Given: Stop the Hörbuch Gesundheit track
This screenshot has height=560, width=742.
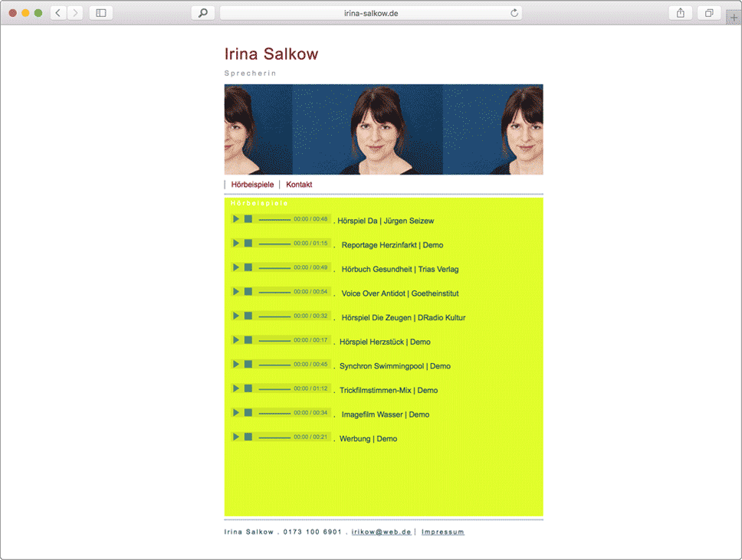Looking at the screenshot, I should (x=248, y=267).
